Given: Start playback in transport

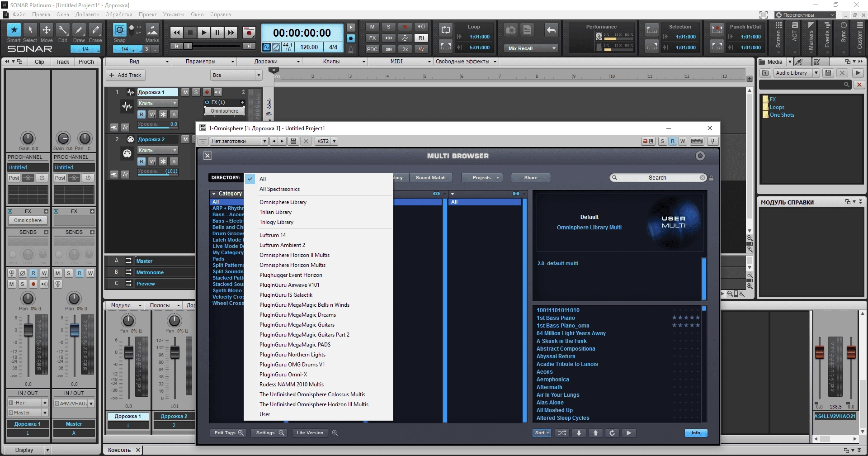Looking at the screenshot, I should point(204,33).
